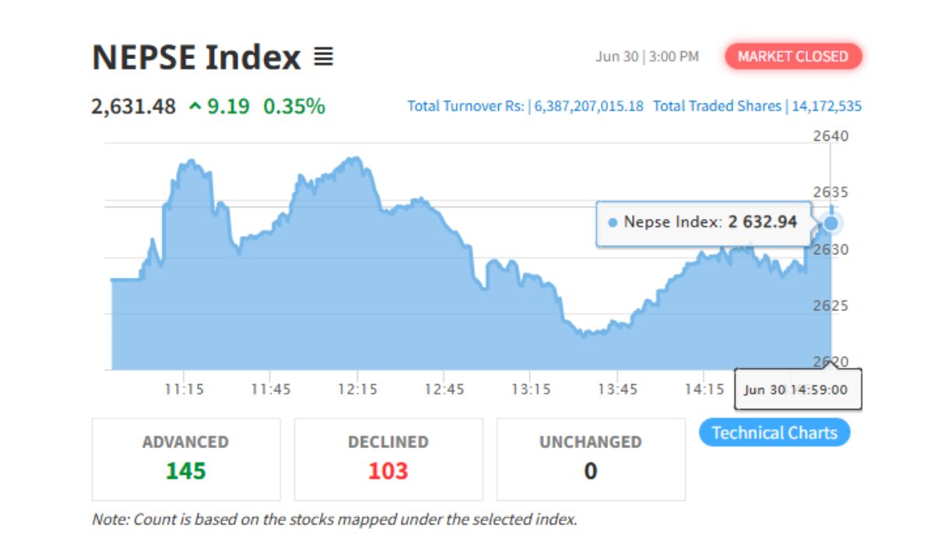
Task: Select the DECLINED 103 counter box
Action: (x=388, y=458)
